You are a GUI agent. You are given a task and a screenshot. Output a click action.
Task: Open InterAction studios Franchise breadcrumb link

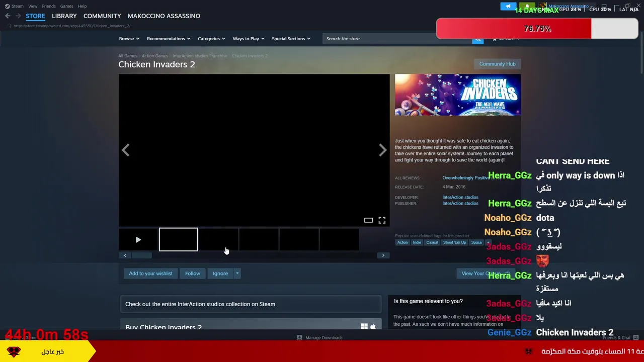pyautogui.click(x=200, y=56)
